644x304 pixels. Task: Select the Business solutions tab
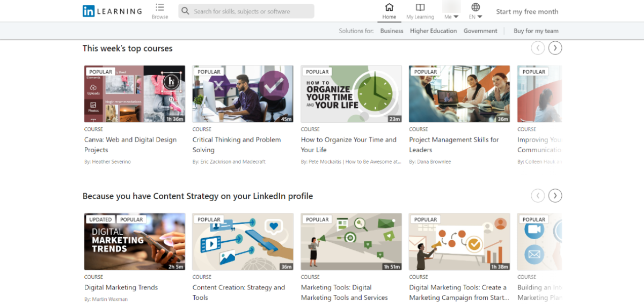point(392,31)
